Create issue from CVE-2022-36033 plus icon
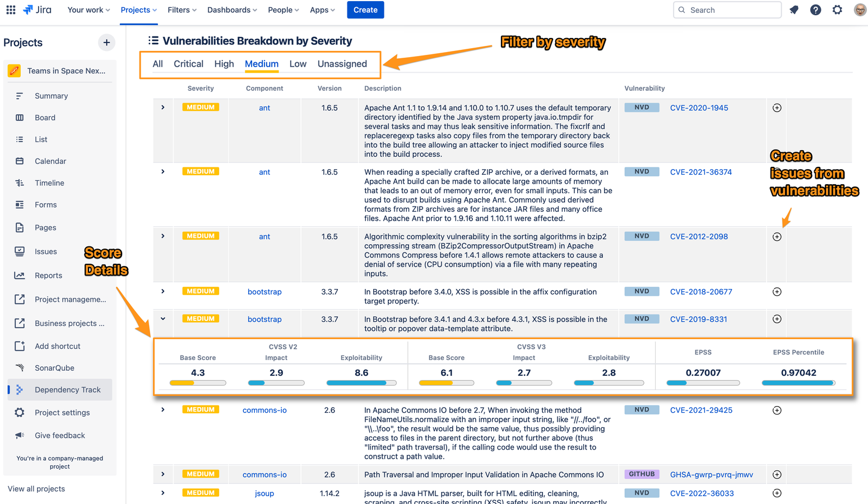 777,493
